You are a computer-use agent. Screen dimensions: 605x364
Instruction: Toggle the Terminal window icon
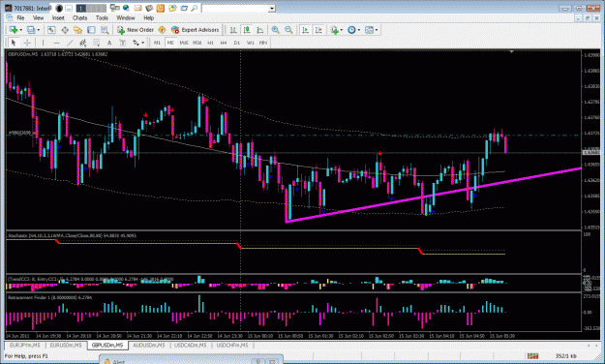tap(91, 30)
